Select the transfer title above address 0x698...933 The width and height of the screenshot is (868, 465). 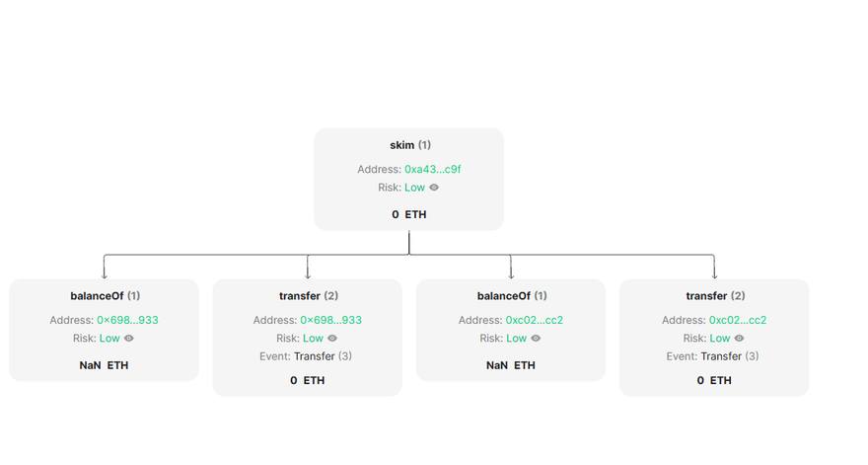308,296
